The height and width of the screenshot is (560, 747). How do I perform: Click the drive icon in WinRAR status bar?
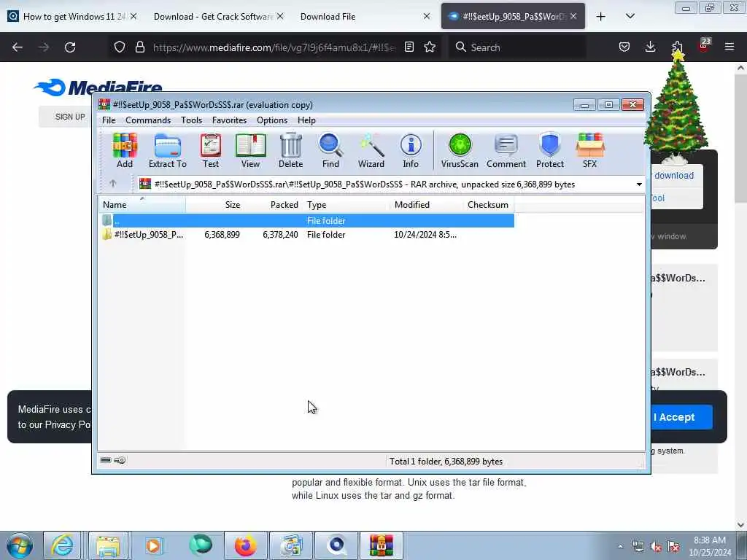click(x=106, y=460)
